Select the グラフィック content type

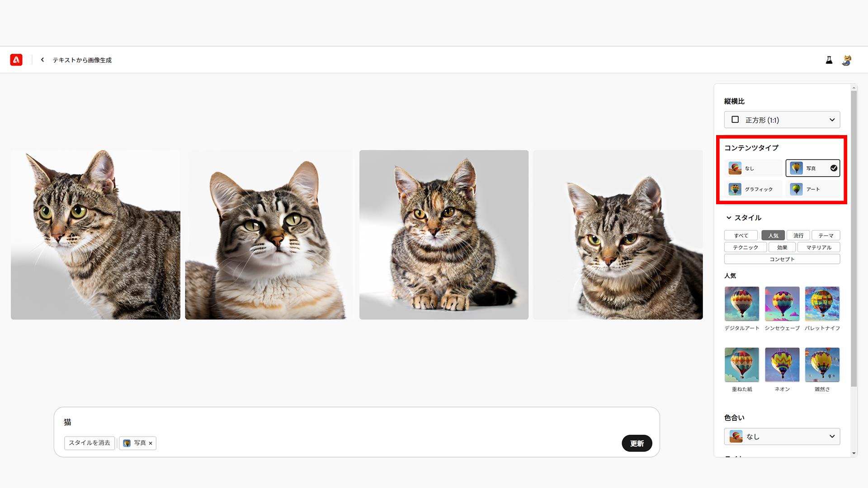pos(753,189)
